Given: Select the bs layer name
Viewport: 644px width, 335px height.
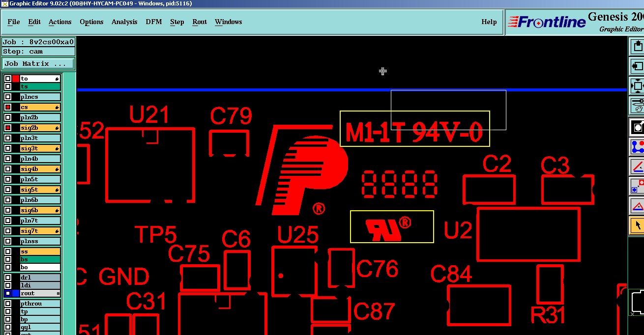Looking at the screenshot, I should [40, 259].
